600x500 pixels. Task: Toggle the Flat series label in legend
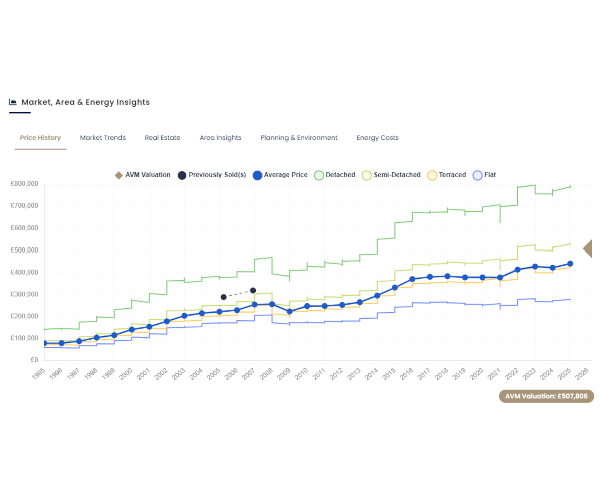click(x=491, y=175)
